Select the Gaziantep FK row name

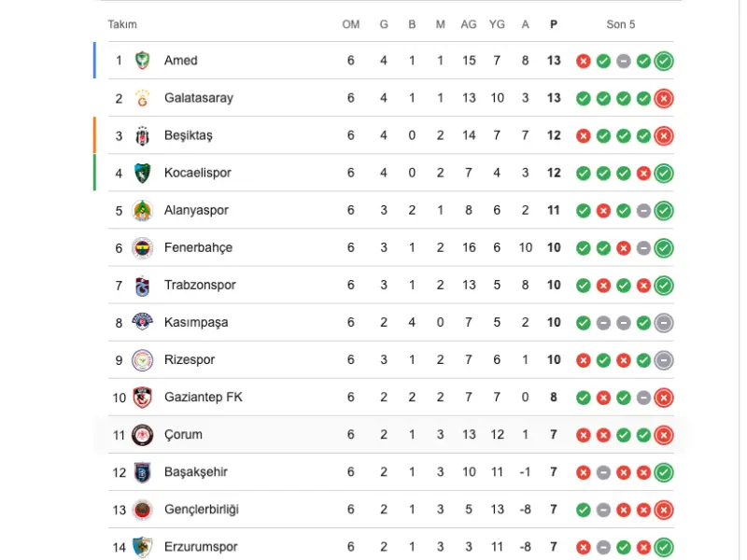204,398
